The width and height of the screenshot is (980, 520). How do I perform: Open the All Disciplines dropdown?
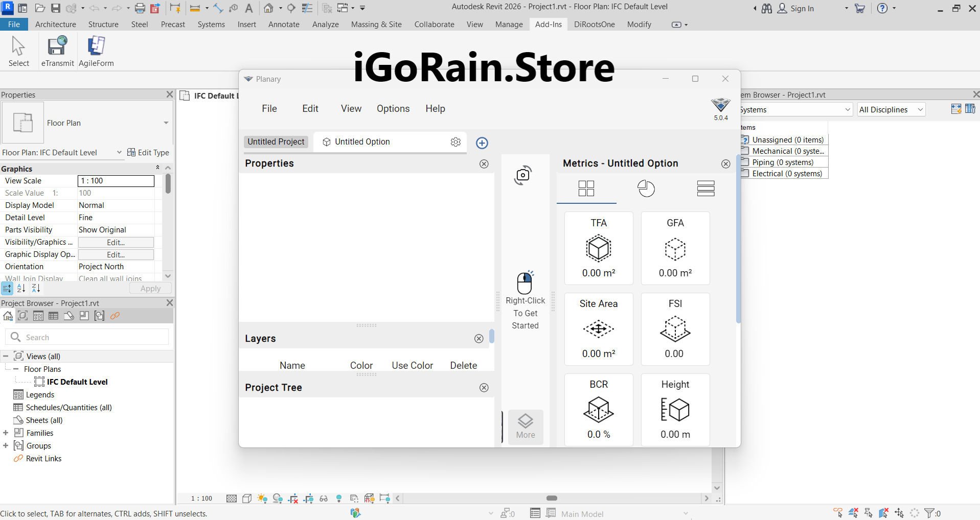(891, 110)
